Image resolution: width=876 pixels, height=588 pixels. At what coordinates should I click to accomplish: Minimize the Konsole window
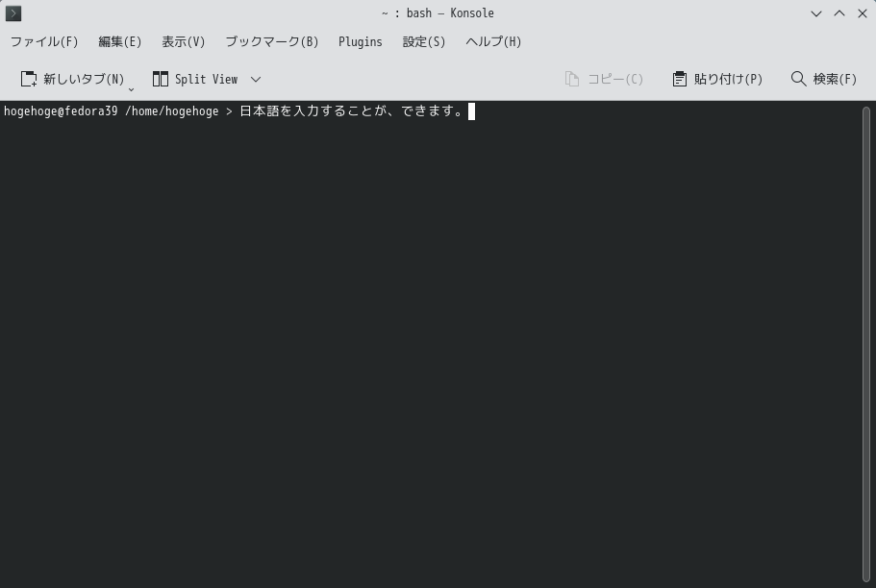816,13
